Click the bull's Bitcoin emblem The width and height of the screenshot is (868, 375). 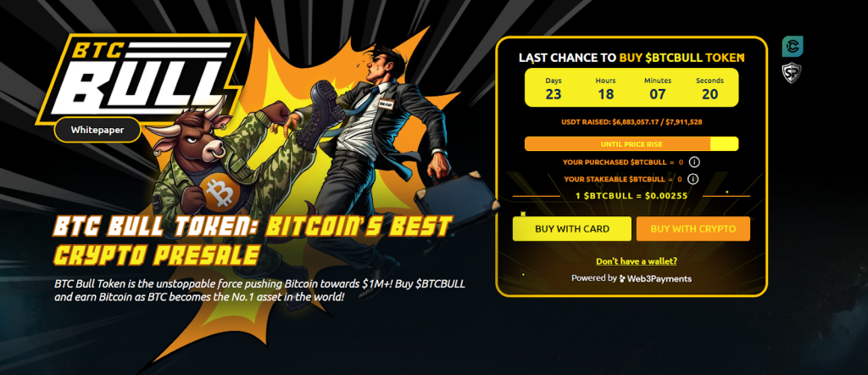pos(220,191)
